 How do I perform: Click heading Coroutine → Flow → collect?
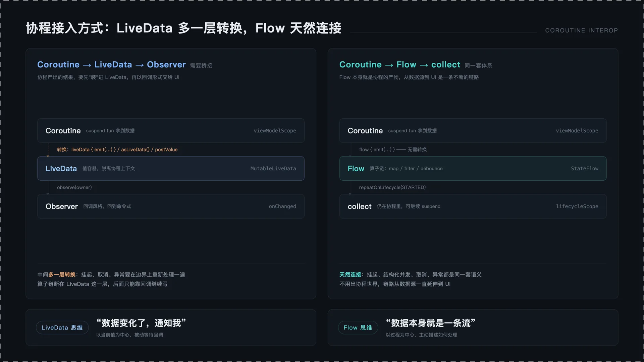pyautogui.click(x=400, y=65)
